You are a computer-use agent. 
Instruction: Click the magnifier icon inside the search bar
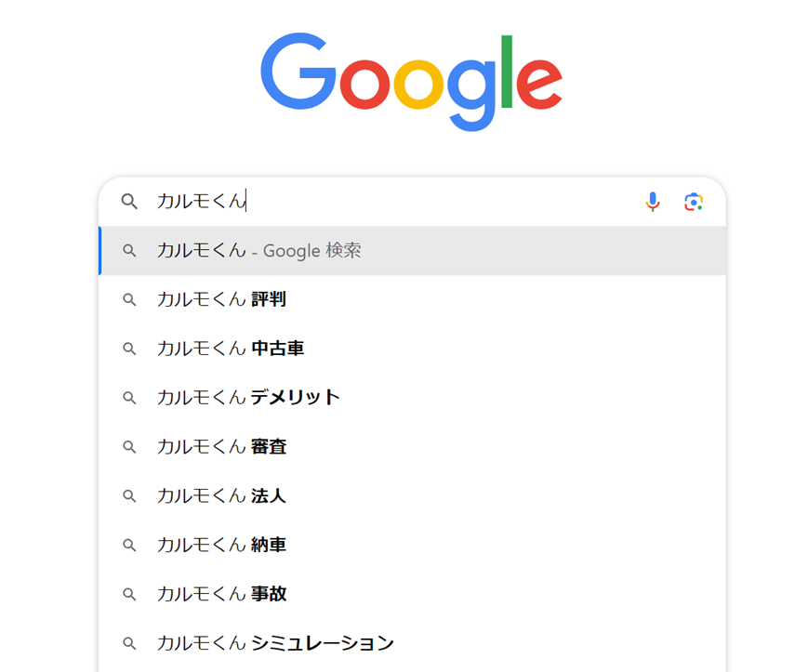pyautogui.click(x=129, y=201)
